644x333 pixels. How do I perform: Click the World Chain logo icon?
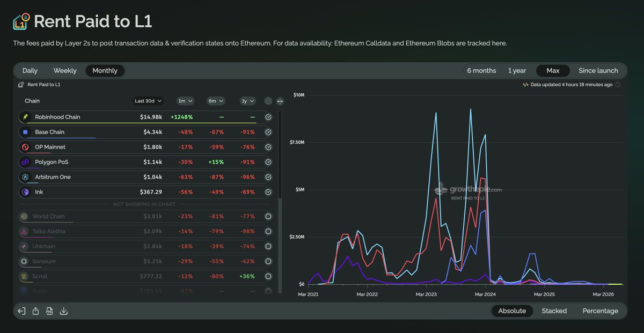tap(24, 217)
